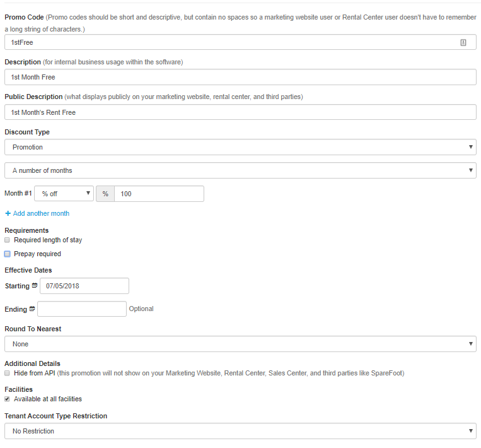Viewport: 481px width, 448px height.
Task: Open the Discount Type dropdown showing Promotion
Action: [240, 147]
